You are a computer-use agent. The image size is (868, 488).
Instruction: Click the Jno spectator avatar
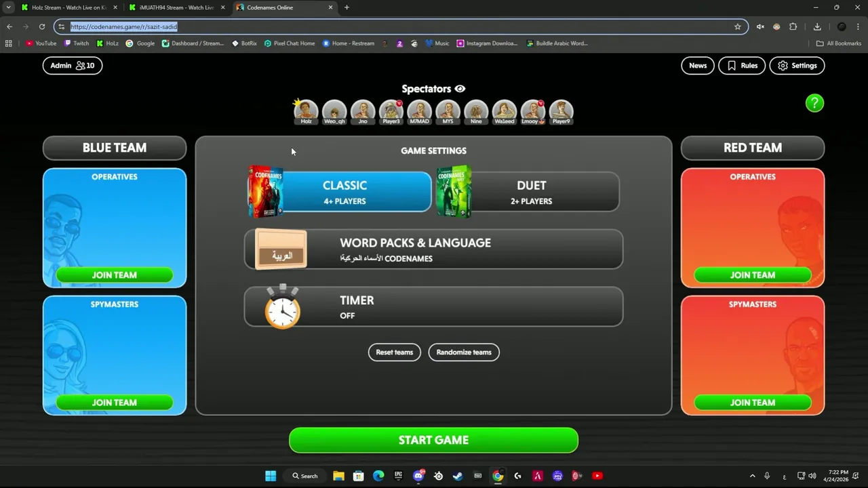pos(363,112)
